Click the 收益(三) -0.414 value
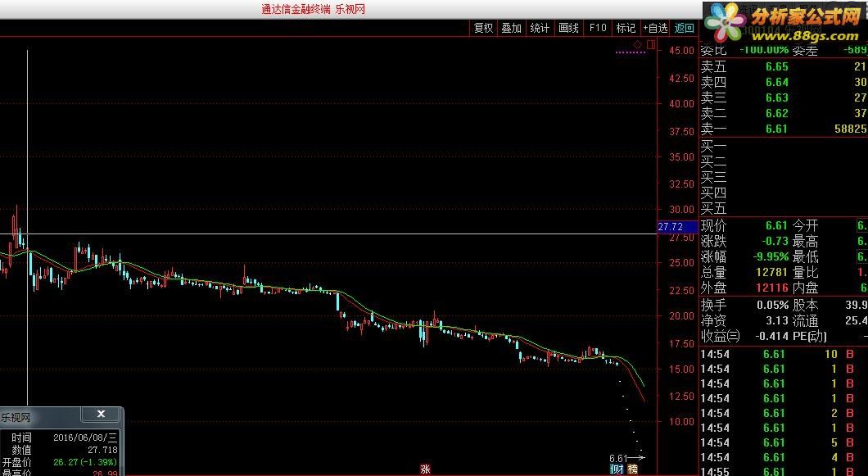 [771, 336]
